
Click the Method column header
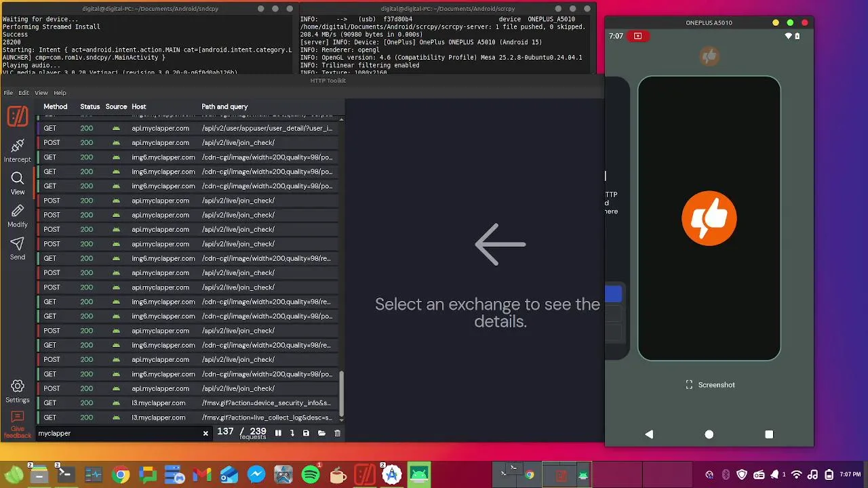pos(56,106)
